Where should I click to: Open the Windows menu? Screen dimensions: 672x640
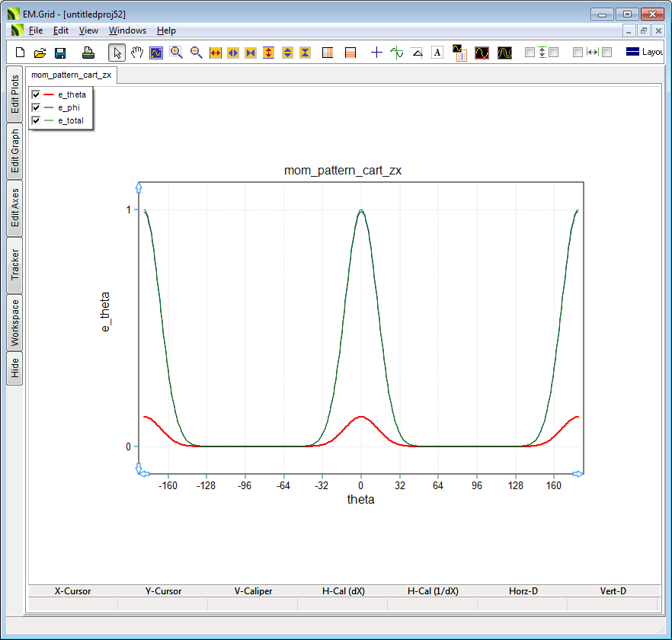point(127,30)
